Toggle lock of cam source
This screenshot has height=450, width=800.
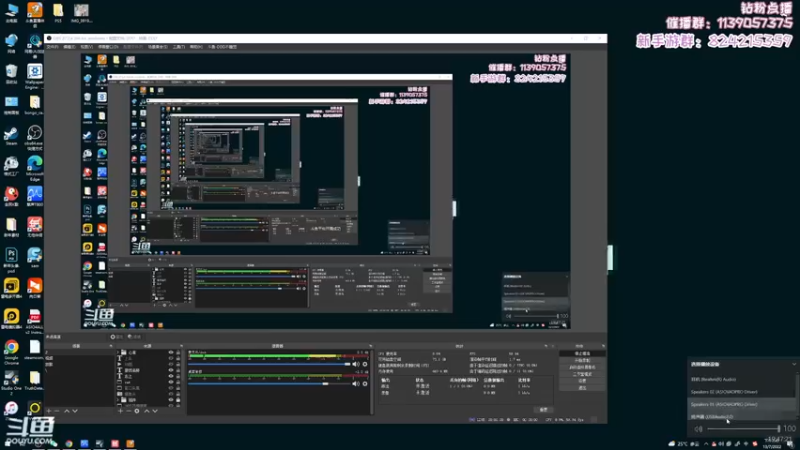coord(178,382)
